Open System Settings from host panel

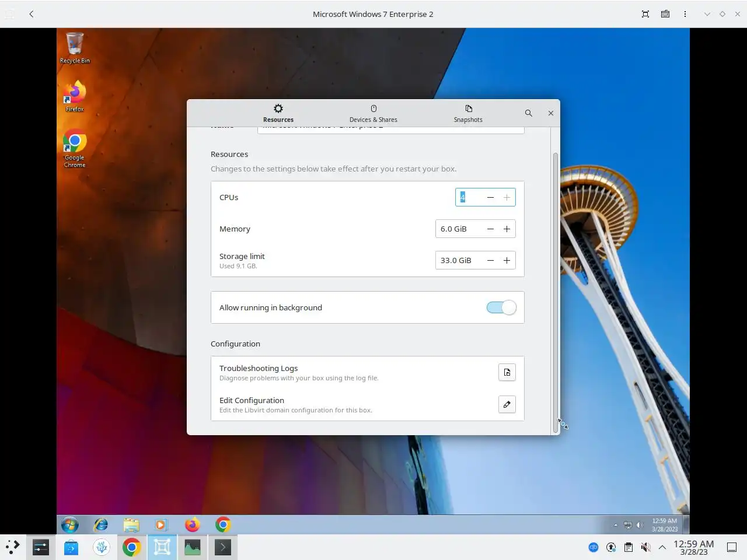[x=41, y=547]
